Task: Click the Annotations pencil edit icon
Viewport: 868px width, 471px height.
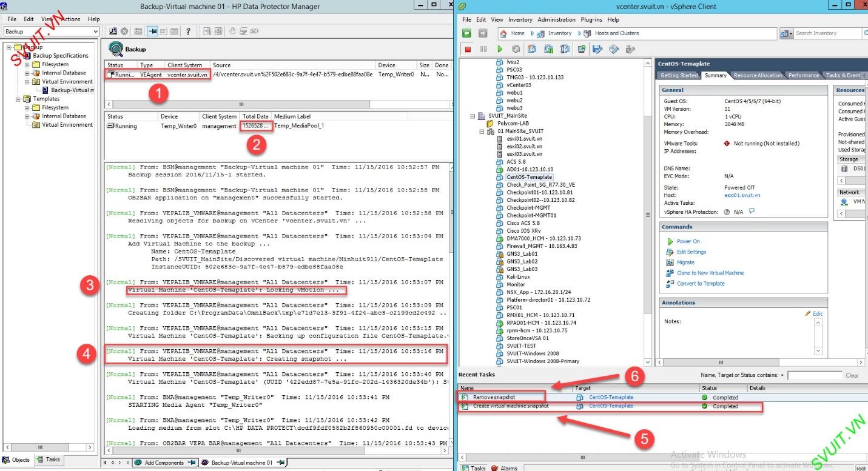Action: [808, 313]
